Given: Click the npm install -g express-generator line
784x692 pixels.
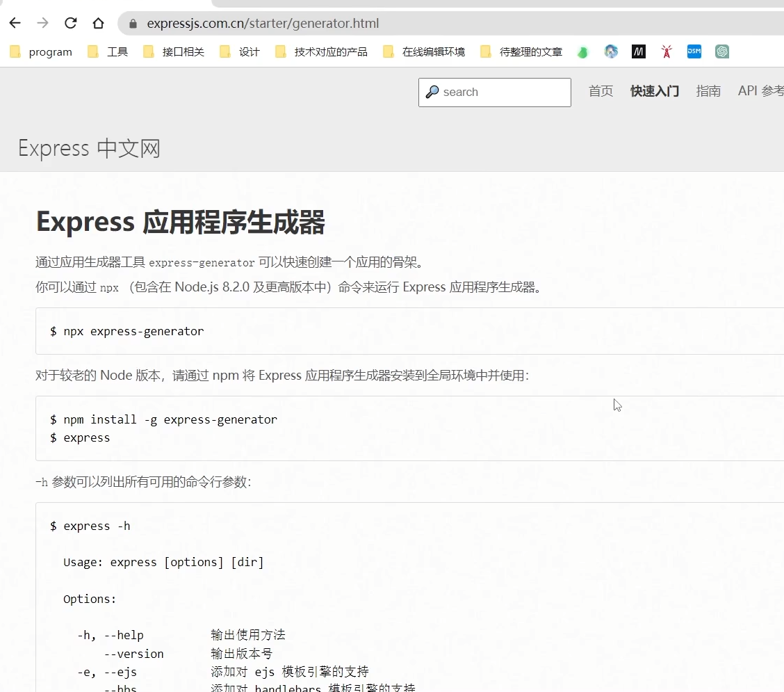Looking at the screenshot, I should tap(163, 419).
